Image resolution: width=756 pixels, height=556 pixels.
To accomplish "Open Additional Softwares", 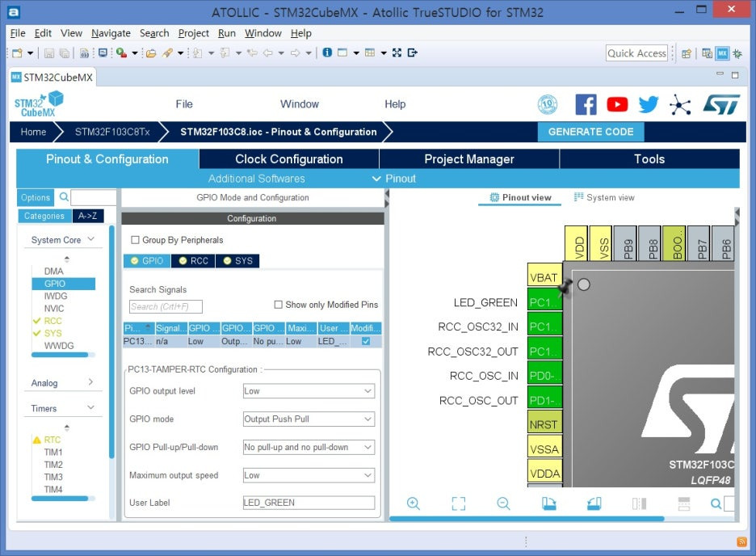I will (x=257, y=179).
